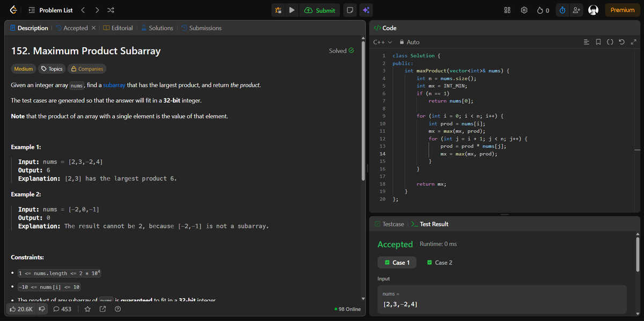Select Case 1 result
Screen dimensions: 644x321
(397, 263)
